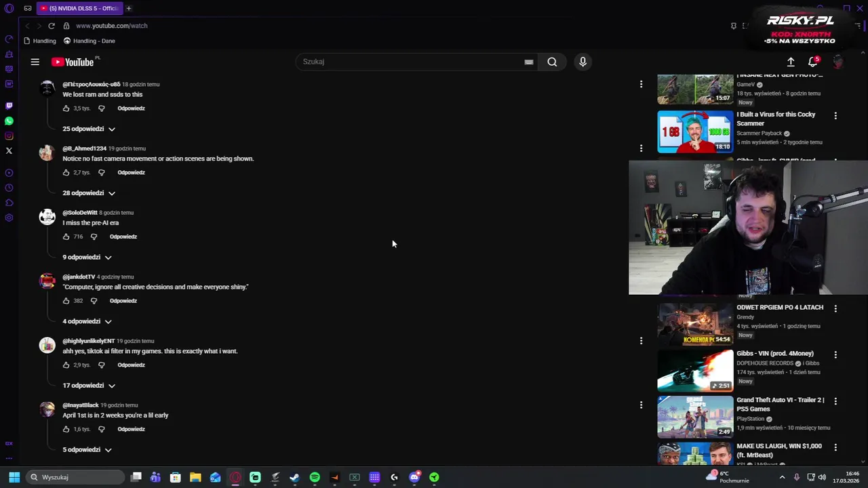Expand '17 odpowiedzi' replies
The image size is (868, 488).
point(89,386)
